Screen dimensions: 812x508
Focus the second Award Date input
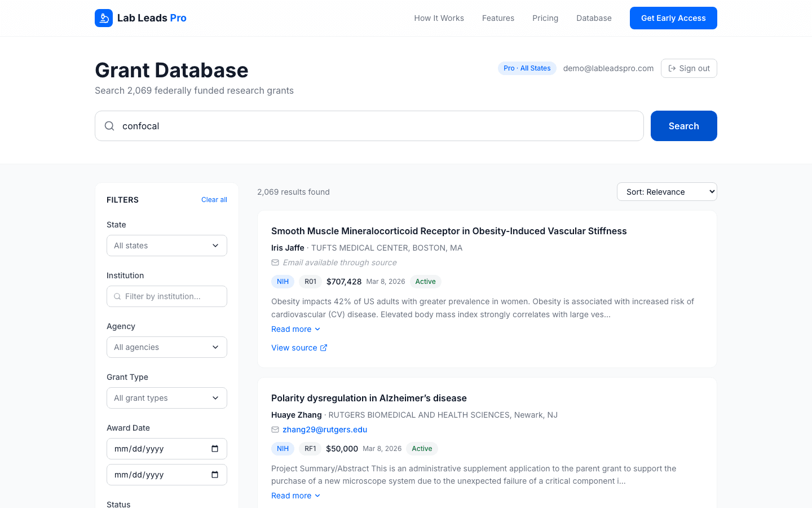tap(167, 475)
